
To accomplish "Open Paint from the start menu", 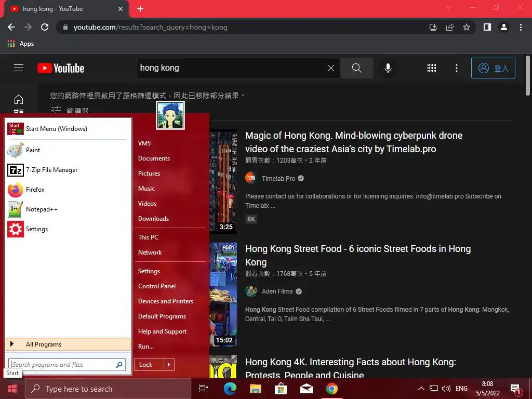I will [68, 150].
